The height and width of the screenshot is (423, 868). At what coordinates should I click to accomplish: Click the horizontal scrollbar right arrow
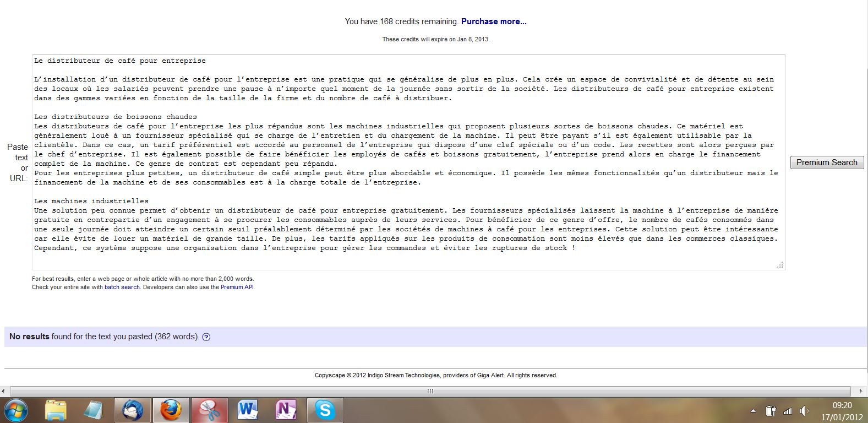(862, 391)
